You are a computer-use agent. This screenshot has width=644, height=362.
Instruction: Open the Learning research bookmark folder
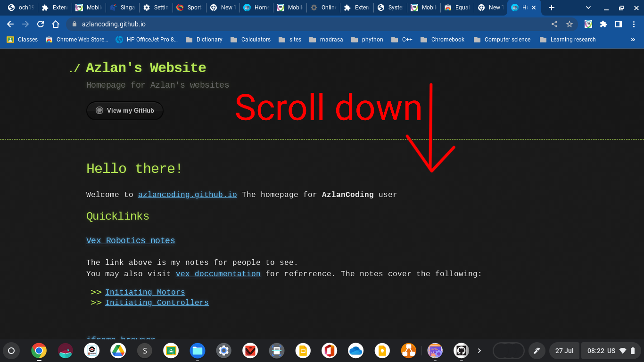click(568, 40)
